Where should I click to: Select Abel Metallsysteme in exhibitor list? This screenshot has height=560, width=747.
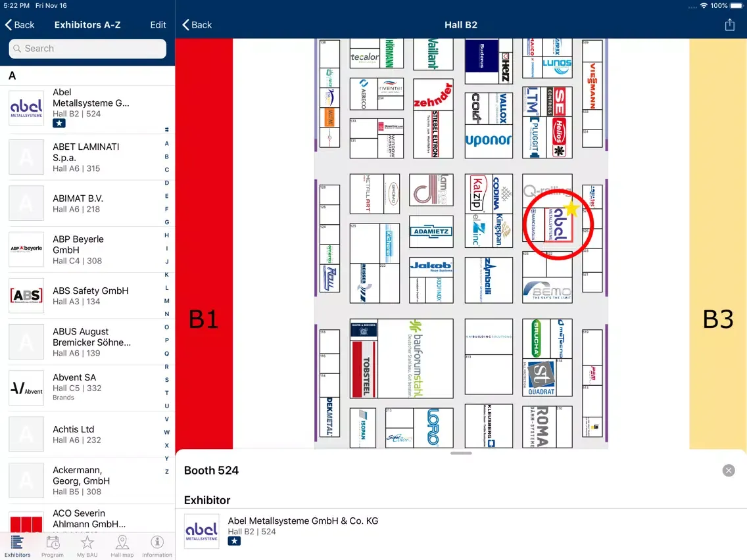[87, 108]
